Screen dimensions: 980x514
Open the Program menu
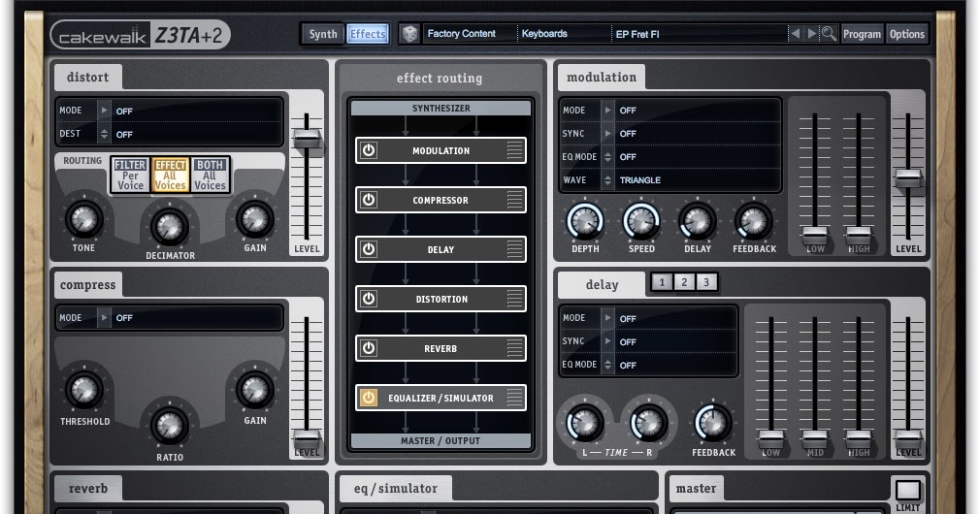[x=862, y=34]
